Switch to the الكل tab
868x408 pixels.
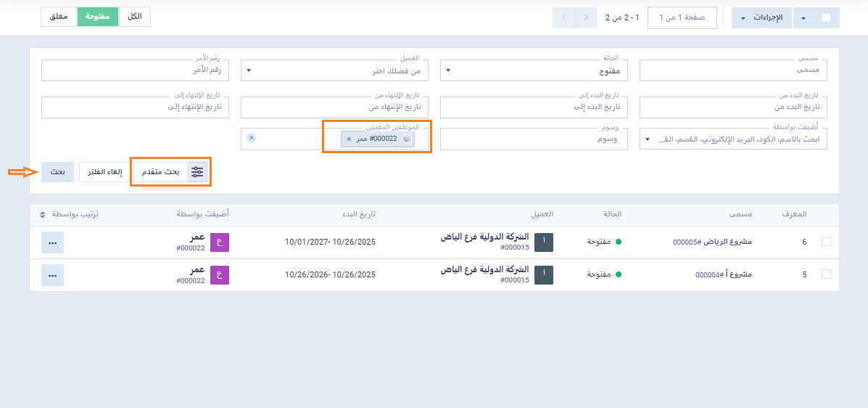tap(134, 17)
